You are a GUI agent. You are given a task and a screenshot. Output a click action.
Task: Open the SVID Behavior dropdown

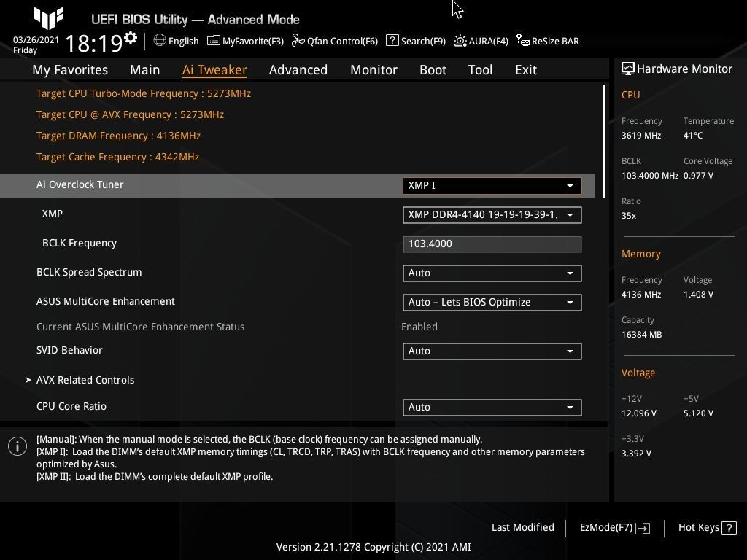click(492, 351)
